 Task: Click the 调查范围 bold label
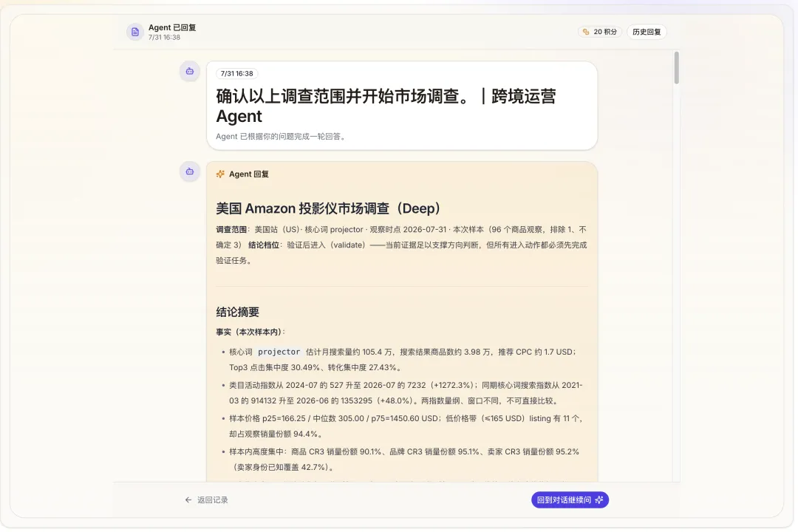[231, 230]
